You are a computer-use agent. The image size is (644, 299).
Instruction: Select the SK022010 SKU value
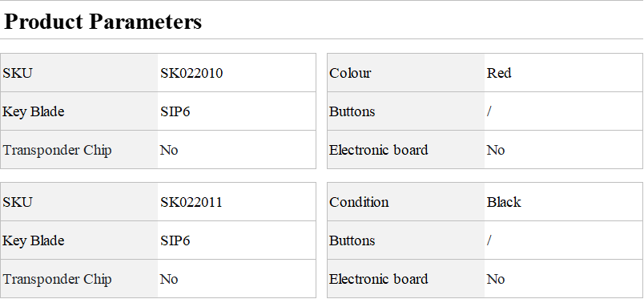click(191, 73)
